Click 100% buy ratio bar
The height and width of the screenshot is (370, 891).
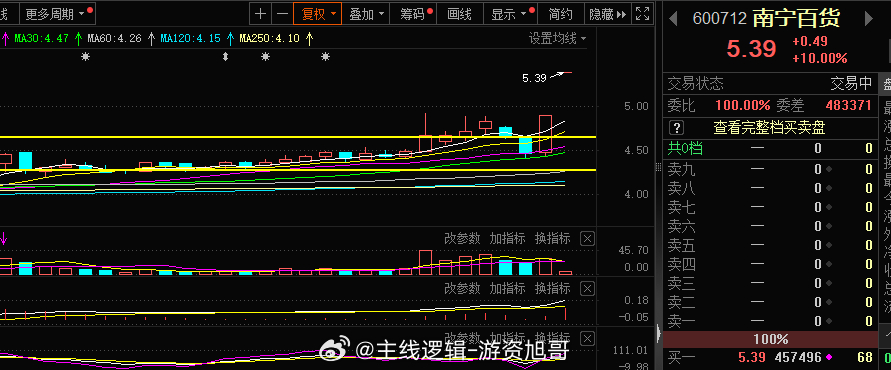point(771,339)
